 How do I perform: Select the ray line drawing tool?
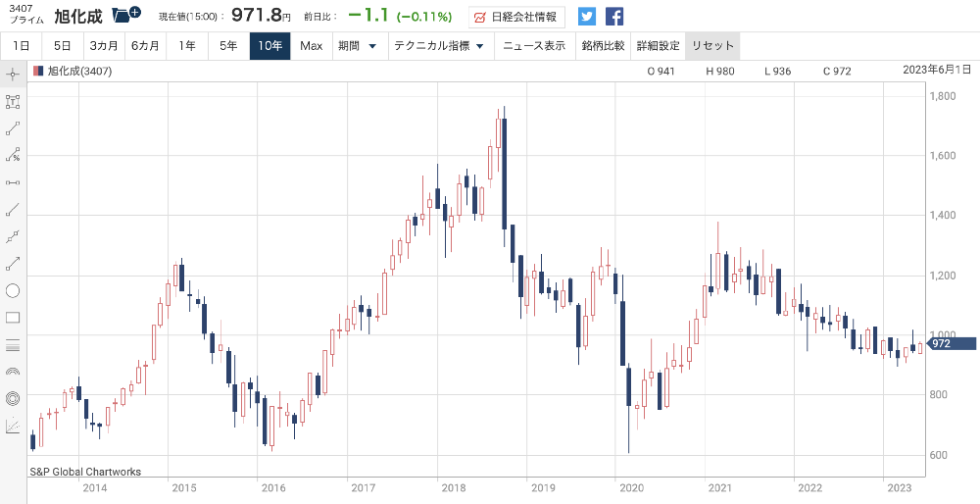click(x=13, y=210)
